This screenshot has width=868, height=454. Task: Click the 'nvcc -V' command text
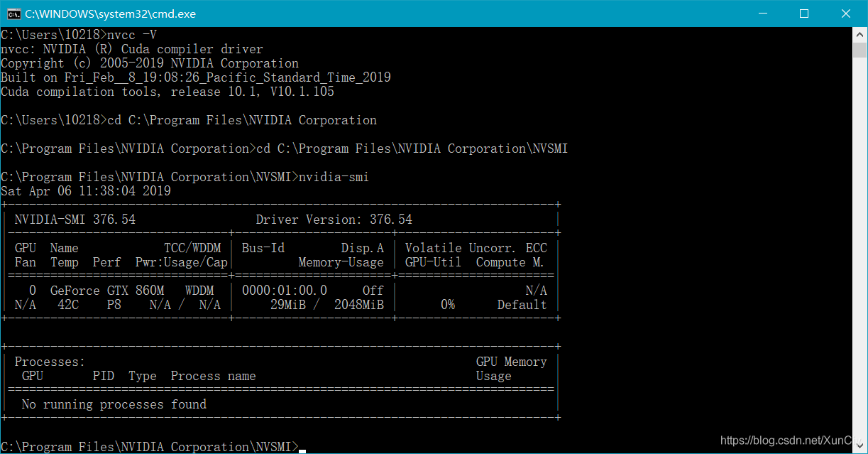[132, 35]
